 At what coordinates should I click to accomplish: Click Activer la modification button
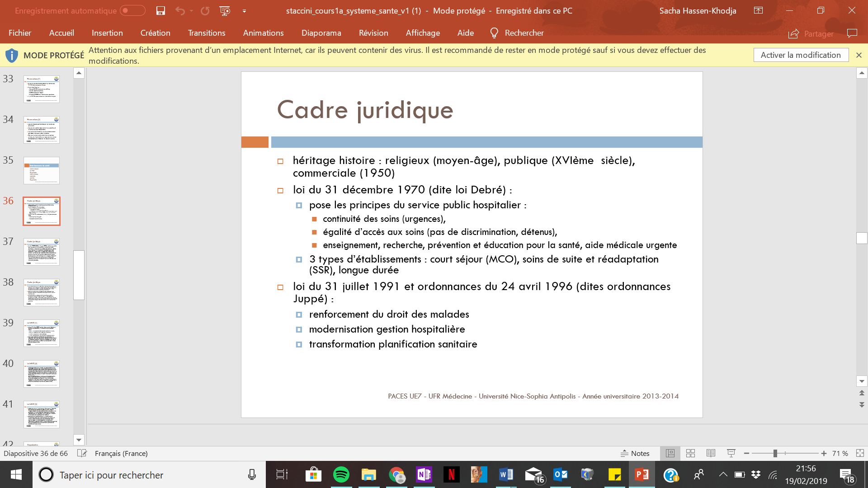[800, 55]
